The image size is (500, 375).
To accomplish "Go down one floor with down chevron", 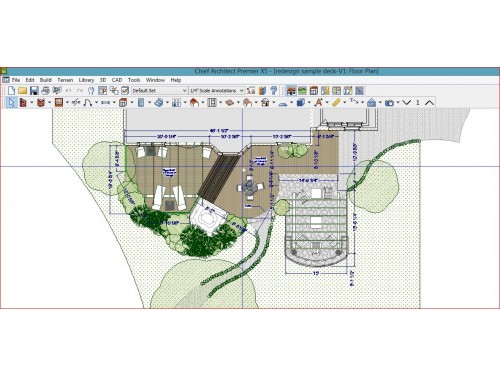I will tap(406, 102).
